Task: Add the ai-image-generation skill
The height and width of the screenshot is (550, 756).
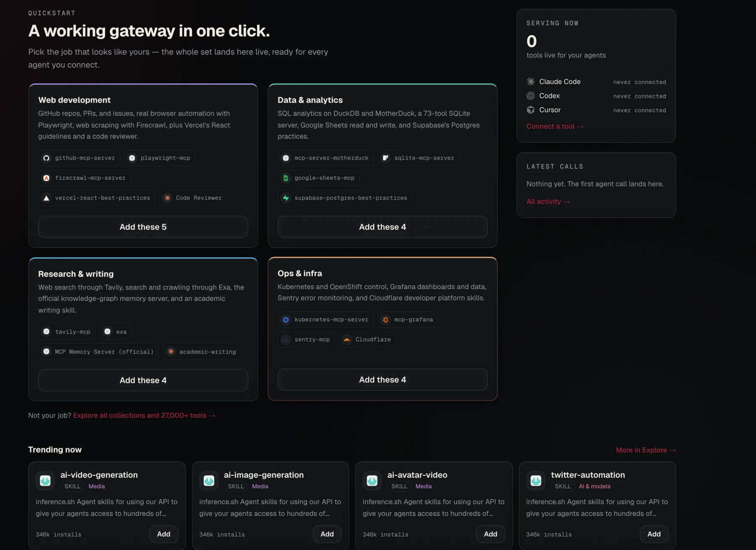Action: [x=327, y=534]
